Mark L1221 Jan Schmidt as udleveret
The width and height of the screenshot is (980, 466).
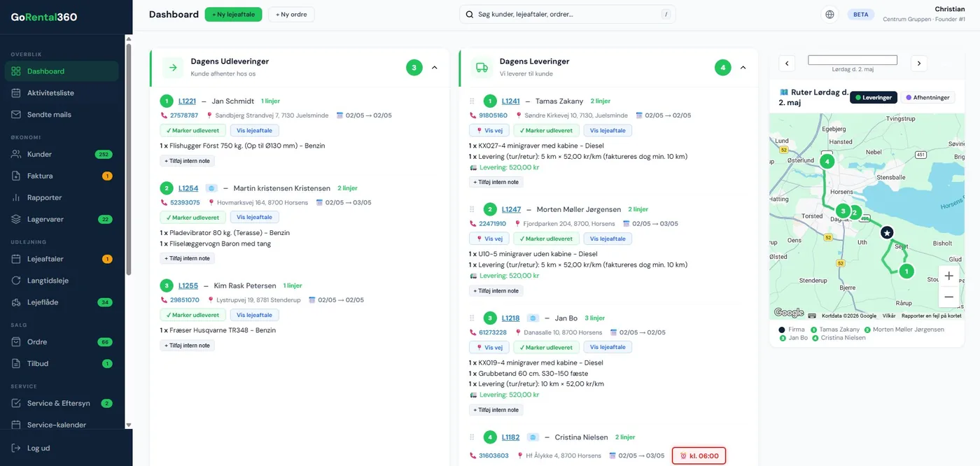192,130
